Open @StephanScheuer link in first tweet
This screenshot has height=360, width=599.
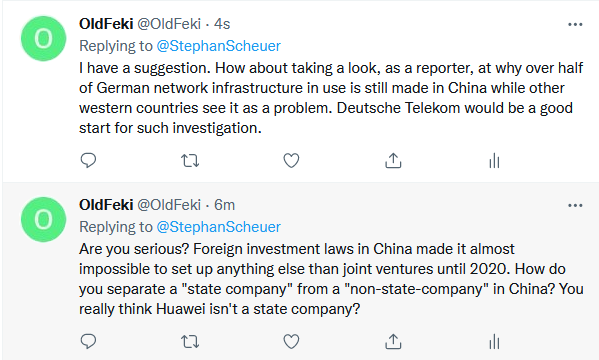219,46
